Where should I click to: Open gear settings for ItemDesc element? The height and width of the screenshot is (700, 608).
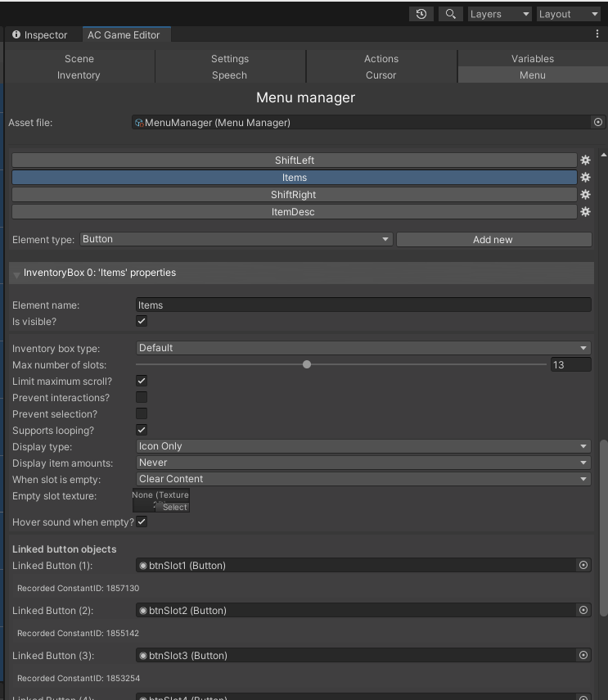coord(585,212)
